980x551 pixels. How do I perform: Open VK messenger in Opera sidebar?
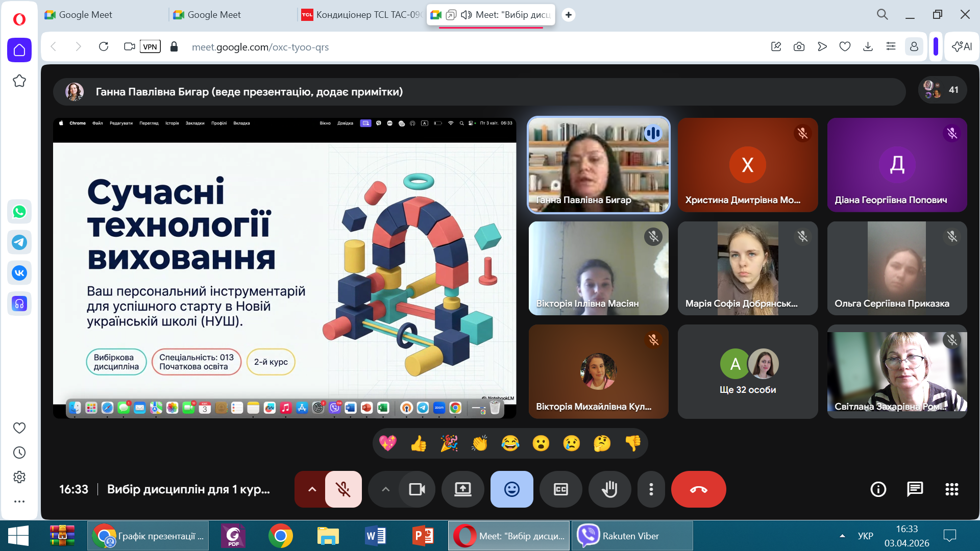point(19,273)
